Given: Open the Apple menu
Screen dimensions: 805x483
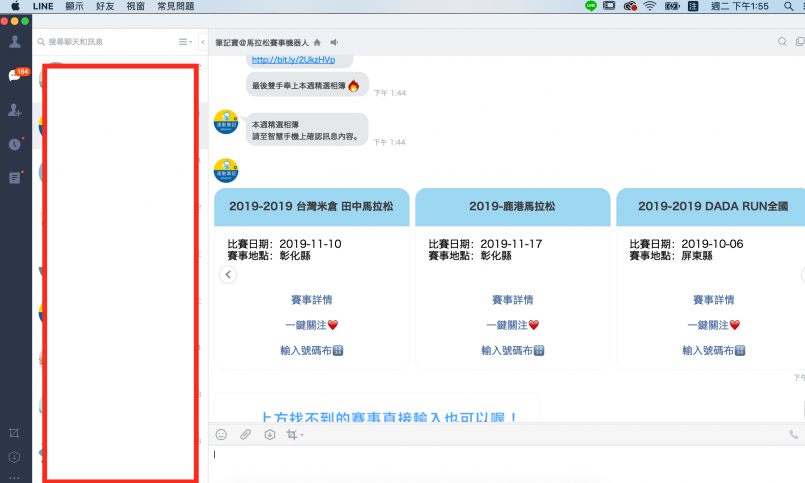Looking at the screenshot, I should tap(15, 6).
